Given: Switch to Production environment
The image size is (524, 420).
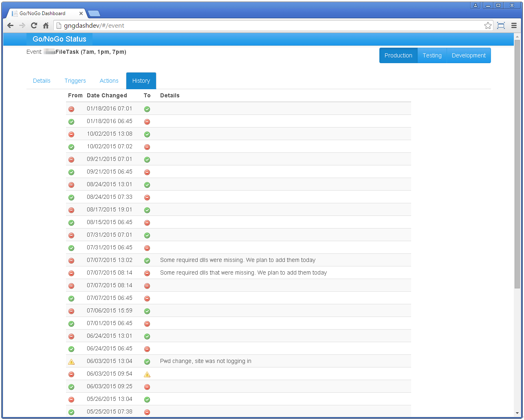Looking at the screenshot, I should tap(398, 55).
